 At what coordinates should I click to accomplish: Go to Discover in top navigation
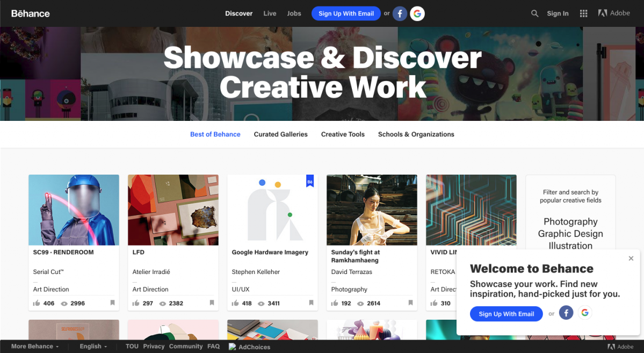[238, 13]
